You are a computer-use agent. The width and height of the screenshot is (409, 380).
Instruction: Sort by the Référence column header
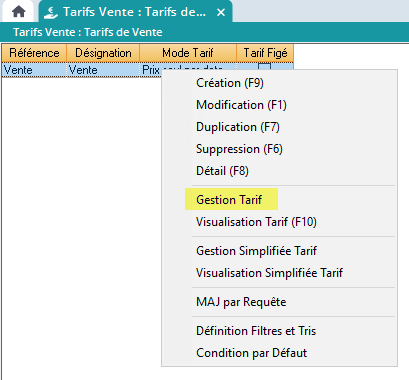(34, 53)
